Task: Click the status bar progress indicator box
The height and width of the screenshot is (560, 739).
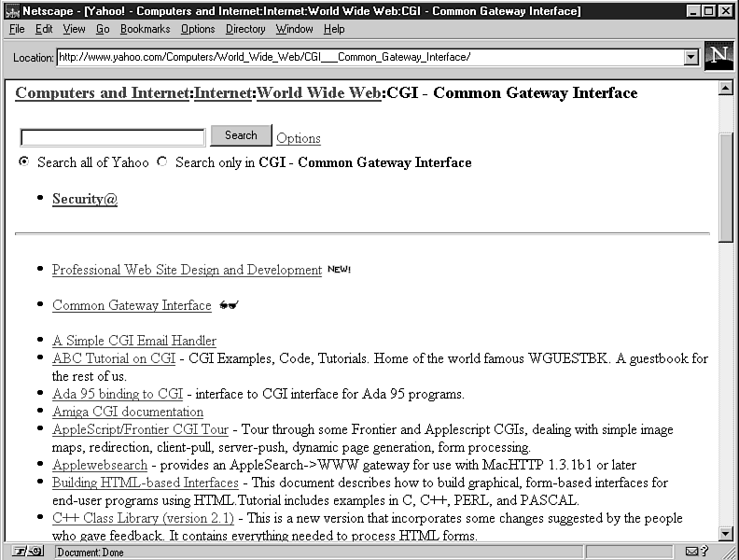Action: point(629,552)
